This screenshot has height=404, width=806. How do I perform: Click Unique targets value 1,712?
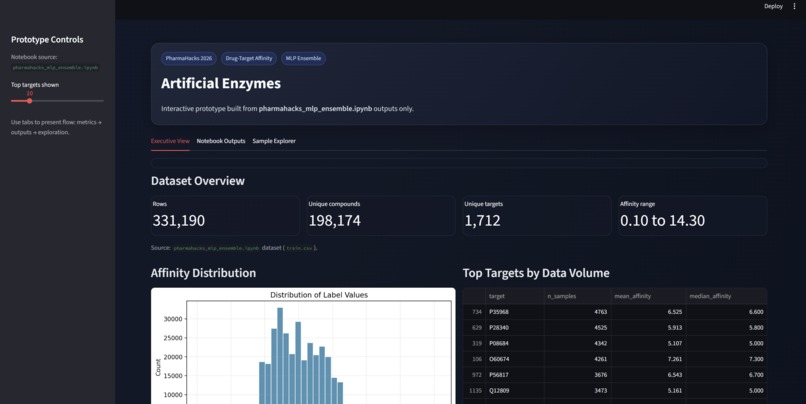click(x=482, y=221)
